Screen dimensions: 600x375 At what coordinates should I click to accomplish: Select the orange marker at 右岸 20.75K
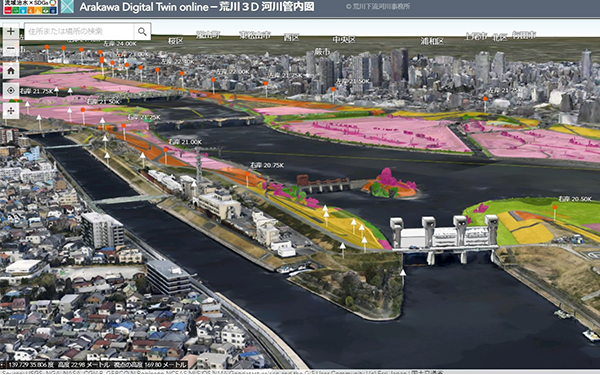click(x=247, y=174)
